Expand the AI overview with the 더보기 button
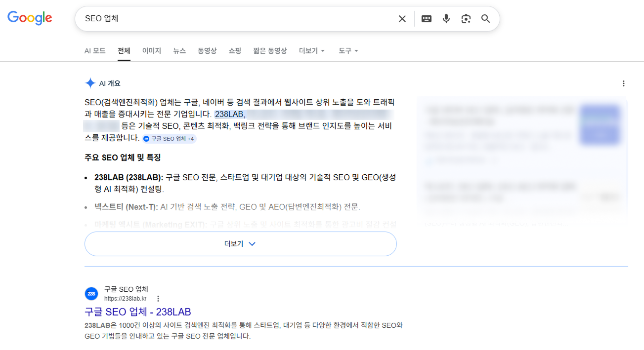Image resolution: width=644 pixels, height=350 pixels. tap(240, 243)
